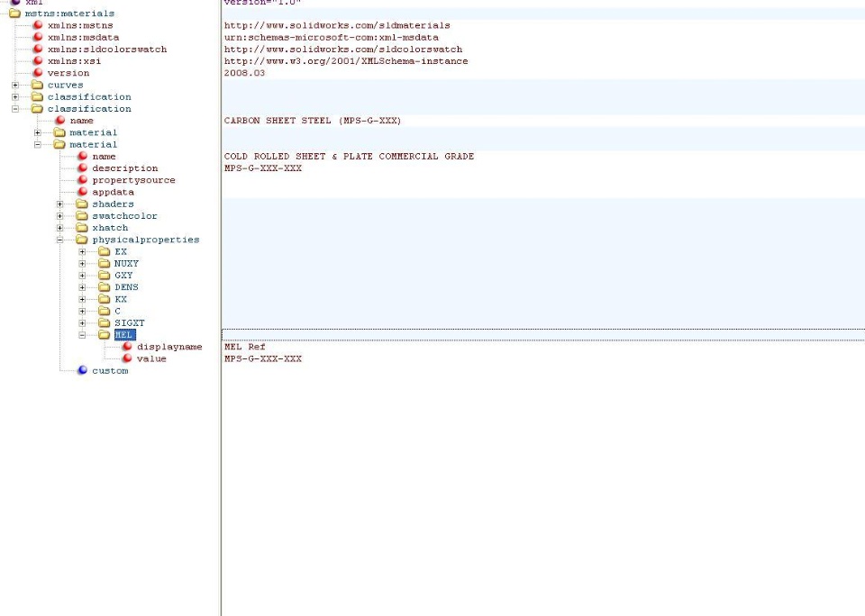Expand the DENS property node
The width and height of the screenshot is (865, 616).
82,287
